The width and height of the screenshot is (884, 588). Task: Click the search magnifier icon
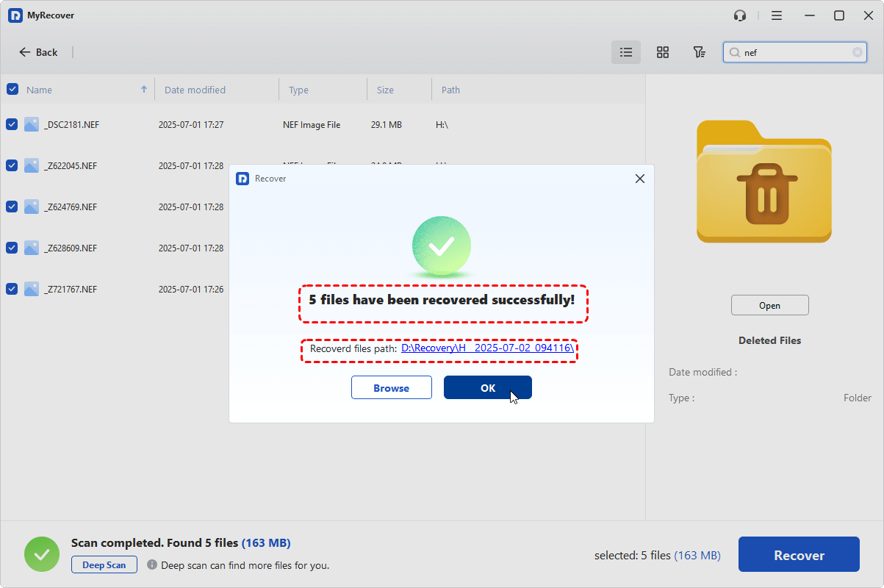(x=735, y=52)
